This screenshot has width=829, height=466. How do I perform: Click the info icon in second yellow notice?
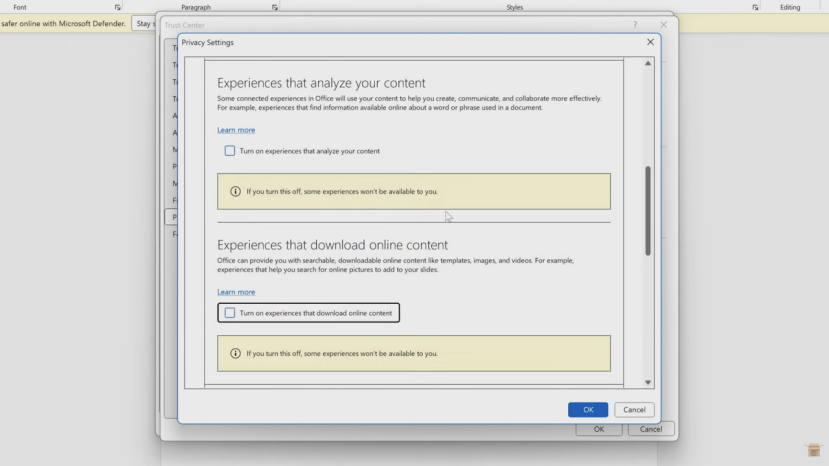pyautogui.click(x=235, y=353)
